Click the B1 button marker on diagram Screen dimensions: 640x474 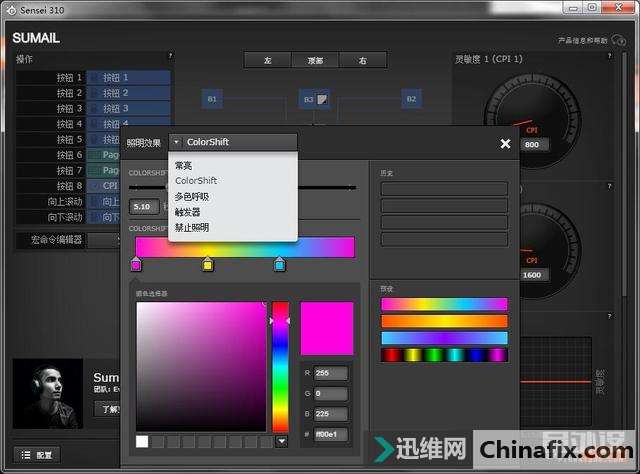pos(212,99)
